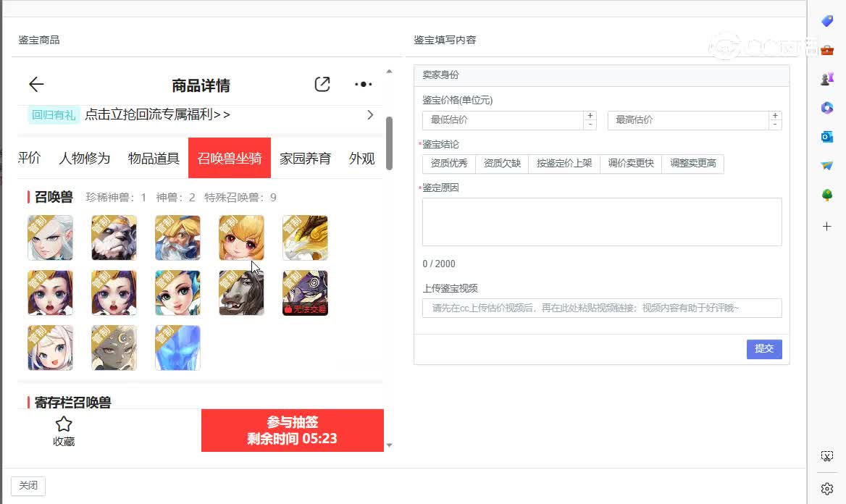Open the paper plane sidebar icon
The width and height of the screenshot is (846, 504).
point(826,166)
